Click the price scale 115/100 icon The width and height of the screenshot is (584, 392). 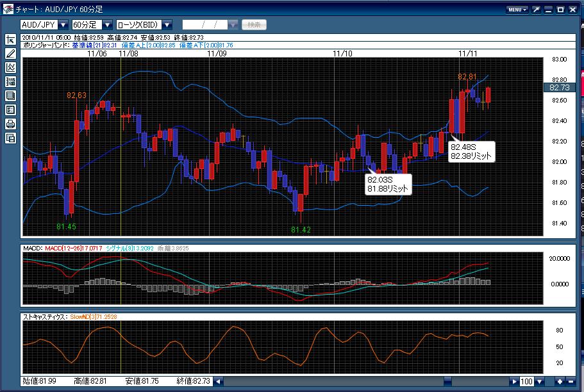[10, 81]
